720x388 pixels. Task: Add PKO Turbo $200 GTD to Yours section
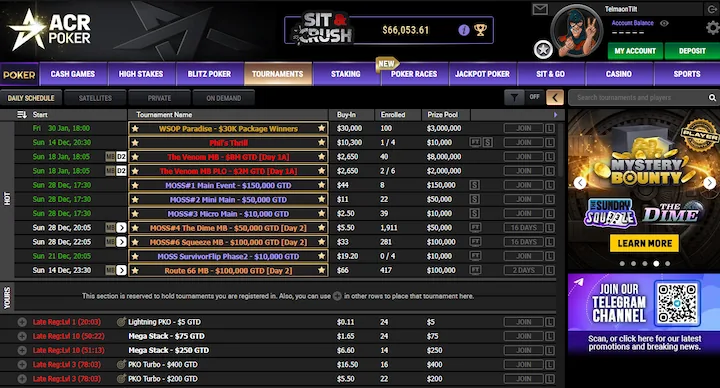(x=22, y=379)
